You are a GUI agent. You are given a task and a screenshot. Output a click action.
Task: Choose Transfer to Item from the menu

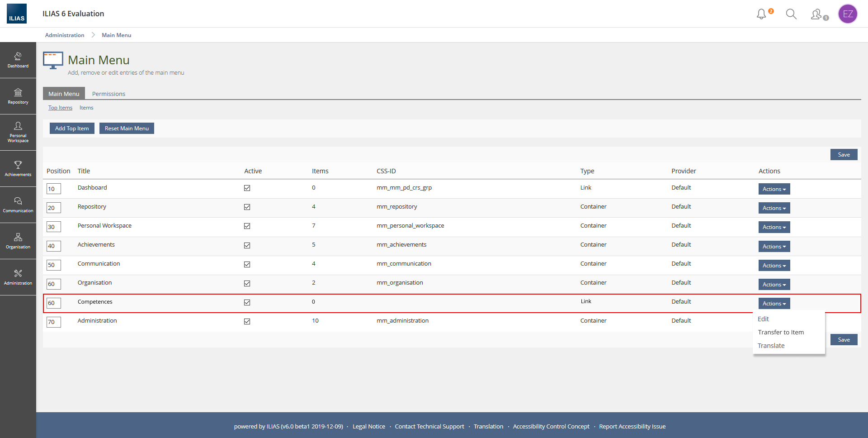(x=781, y=332)
